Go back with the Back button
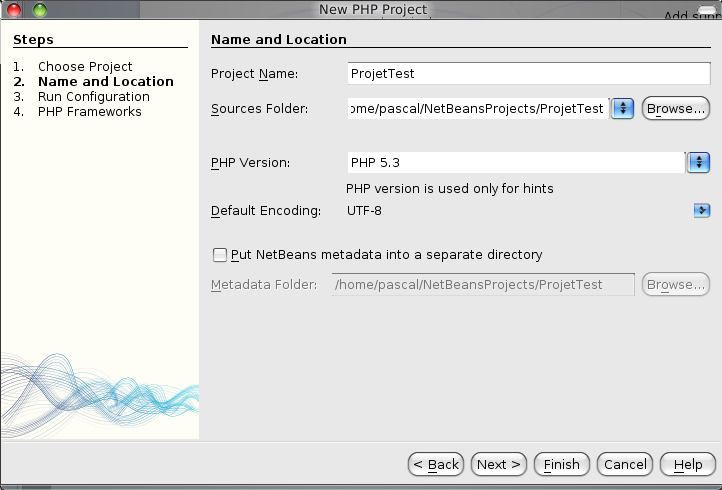 (436, 464)
